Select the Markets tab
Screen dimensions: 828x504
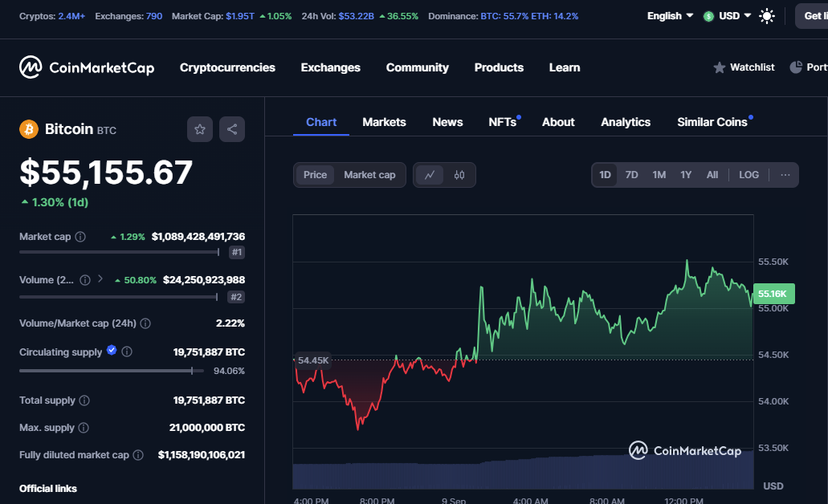384,123
